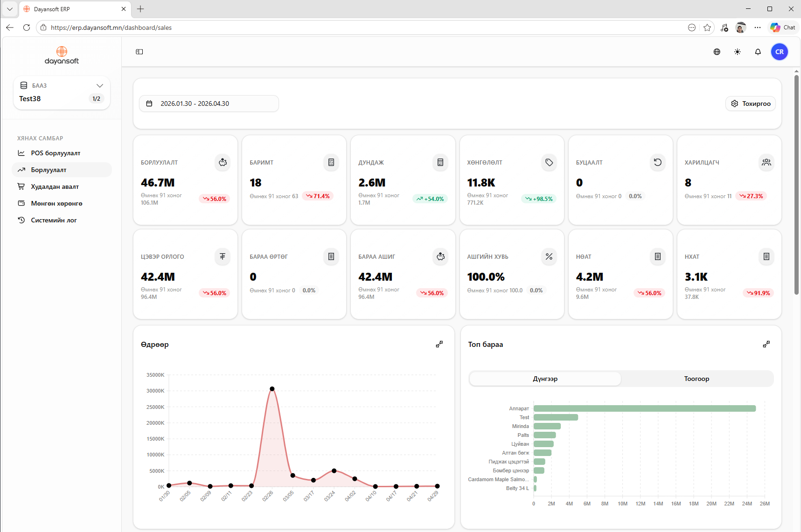Open browser tab list chevron
This screenshot has height=532, width=801.
click(x=9, y=9)
